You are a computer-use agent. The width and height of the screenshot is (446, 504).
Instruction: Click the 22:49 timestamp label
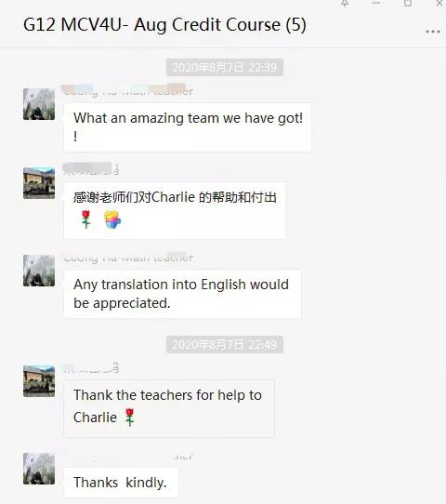click(225, 345)
